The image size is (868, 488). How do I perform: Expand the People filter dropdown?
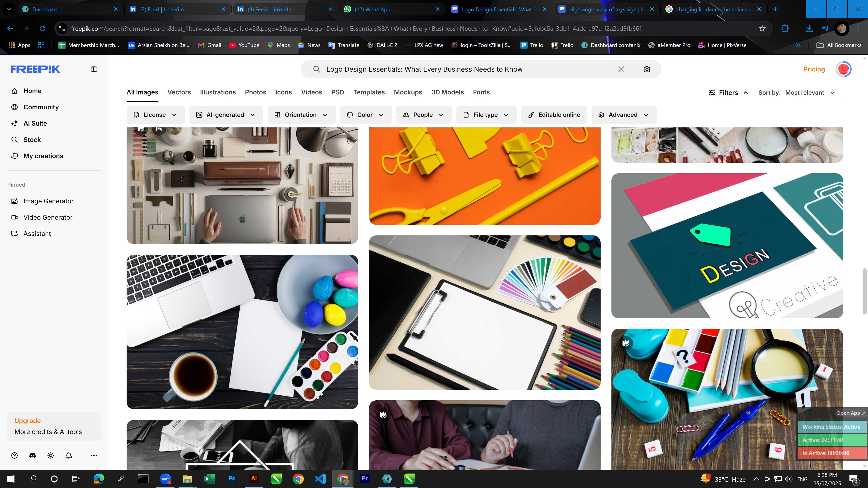point(424,115)
